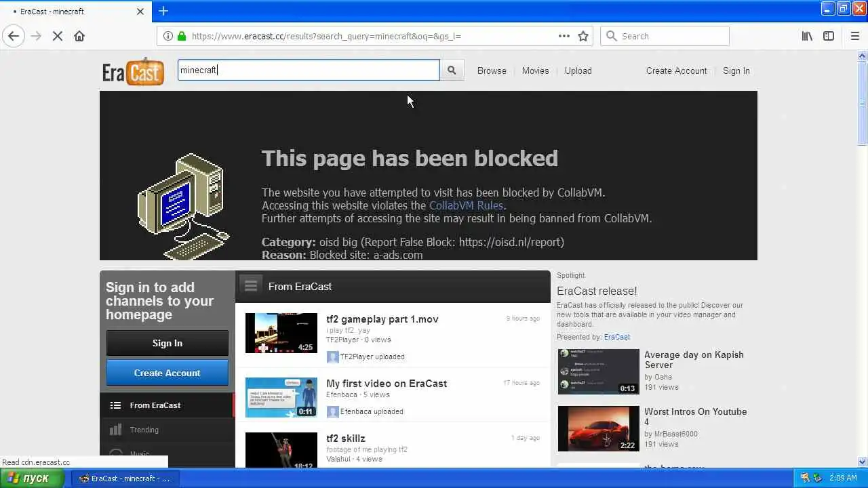Follow the CollabVM Rules link

point(466,205)
